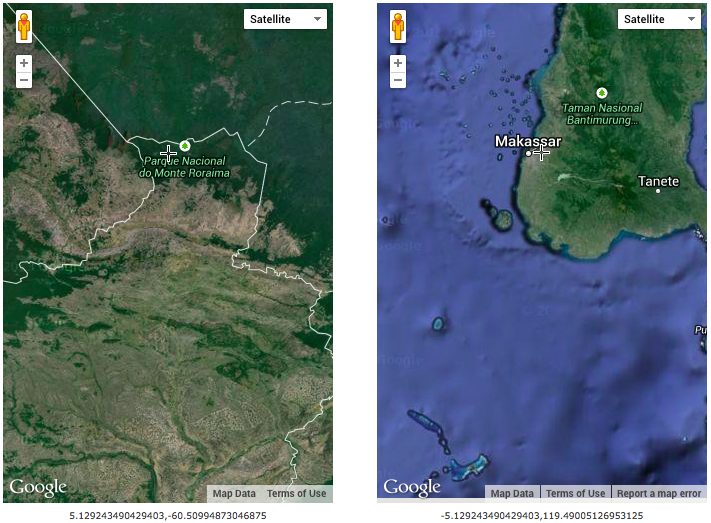Click the Pegman Street View icon on right map
The width and height of the screenshot is (711, 523).
coord(398,27)
